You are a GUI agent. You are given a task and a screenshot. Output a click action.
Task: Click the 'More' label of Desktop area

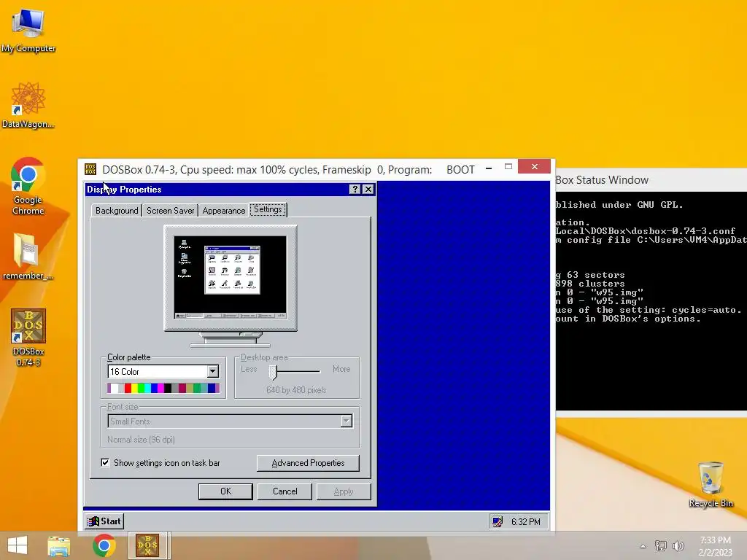pos(341,369)
